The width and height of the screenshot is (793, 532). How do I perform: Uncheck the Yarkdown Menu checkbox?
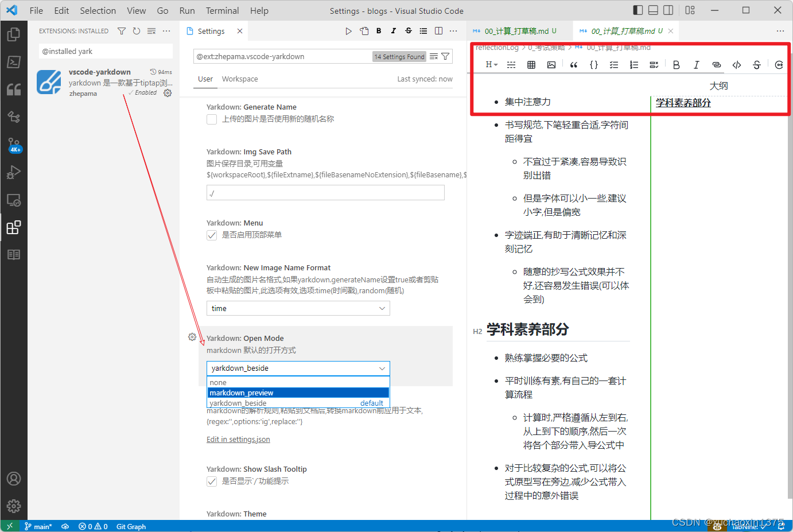[212, 235]
